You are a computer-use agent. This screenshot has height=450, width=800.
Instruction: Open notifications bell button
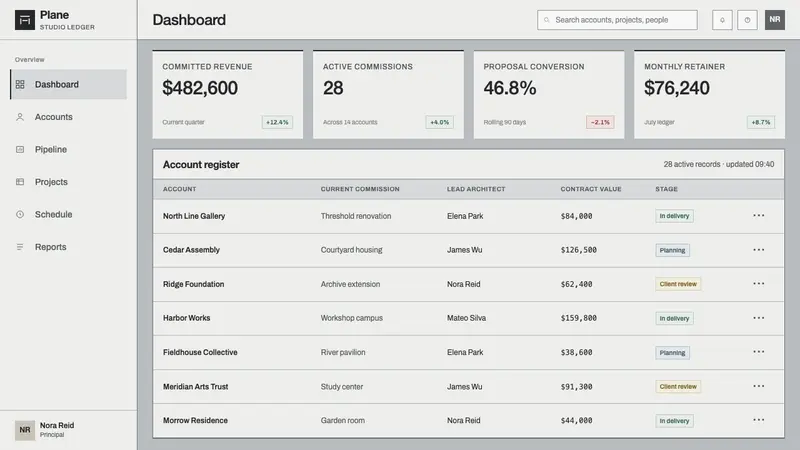click(722, 20)
